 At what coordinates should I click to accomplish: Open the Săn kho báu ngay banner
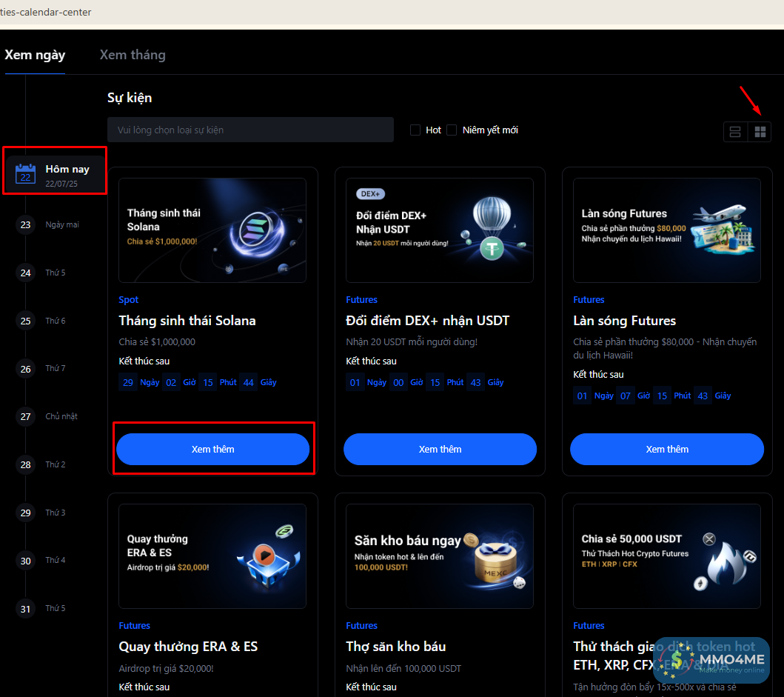click(x=440, y=556)
